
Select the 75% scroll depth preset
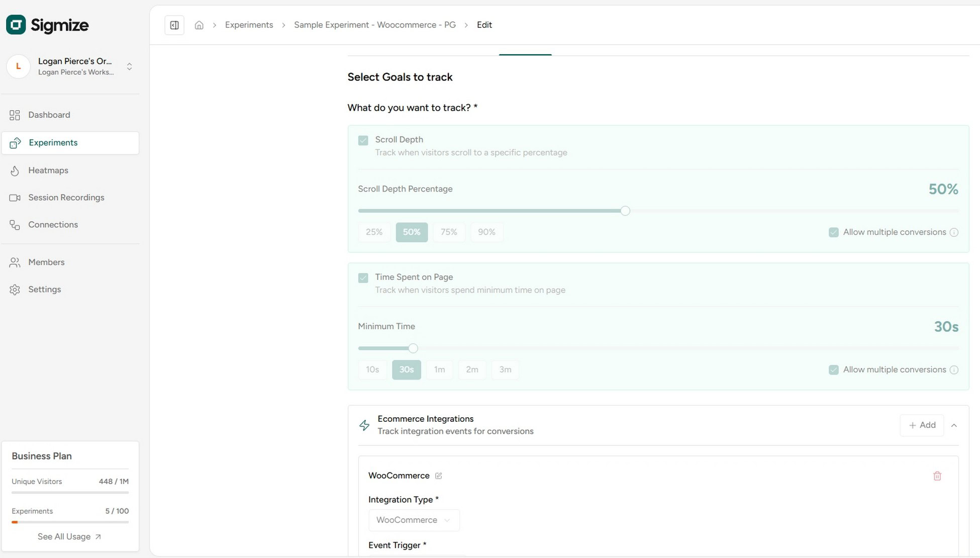(448, 232)
